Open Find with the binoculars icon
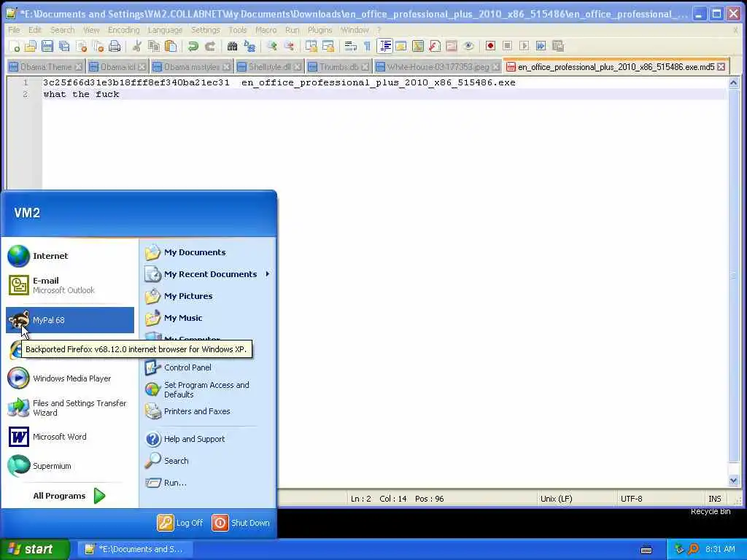This screenshot has width=747, height=560. (x=232, y=46)
